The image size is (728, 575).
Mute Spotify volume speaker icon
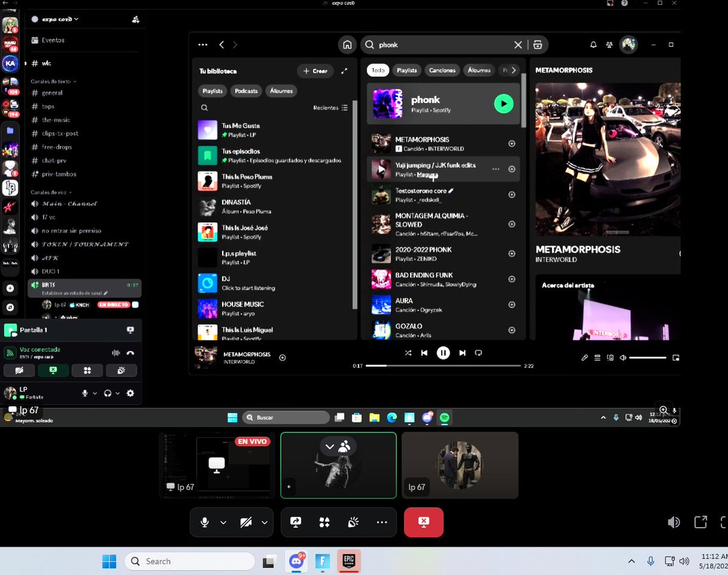(x=623, y=358)
